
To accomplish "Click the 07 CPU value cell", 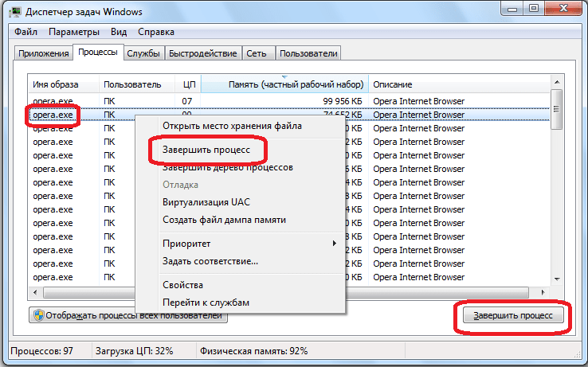I will point(187,101).
